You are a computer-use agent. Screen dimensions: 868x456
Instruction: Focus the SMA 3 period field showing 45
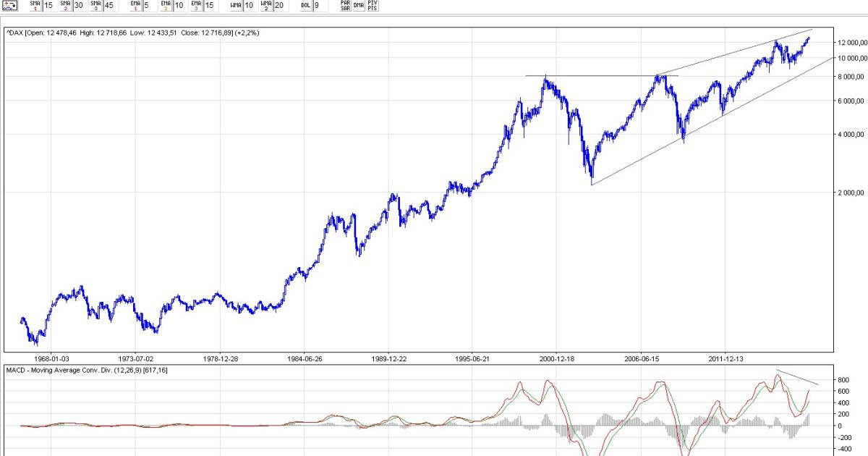point(109,5)
